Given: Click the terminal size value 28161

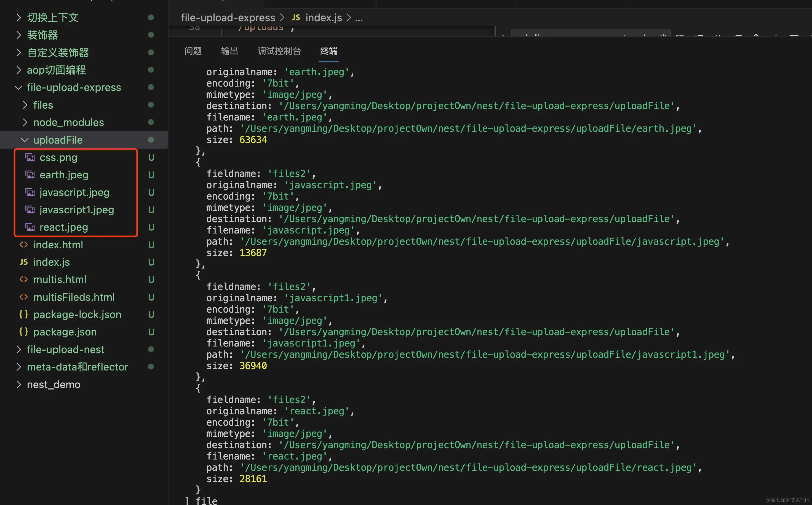Looking at the screenshot, I should click(x=253, y=479).
